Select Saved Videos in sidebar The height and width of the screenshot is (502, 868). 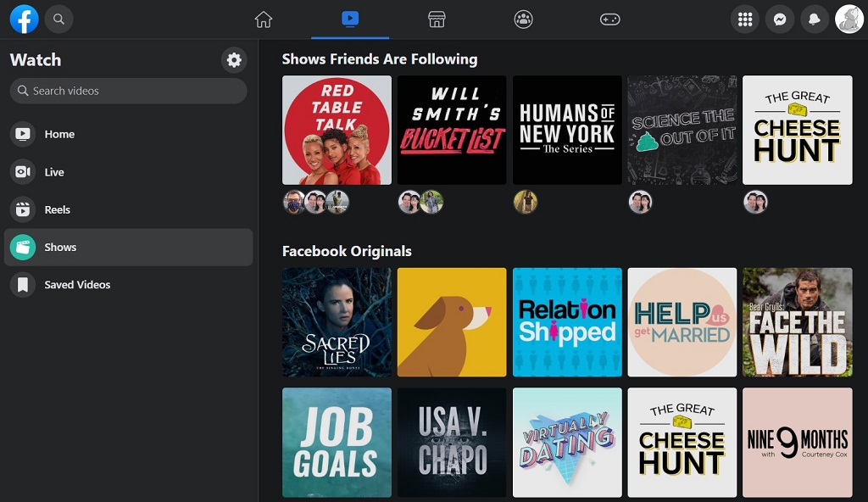click(x=129, y=285)
